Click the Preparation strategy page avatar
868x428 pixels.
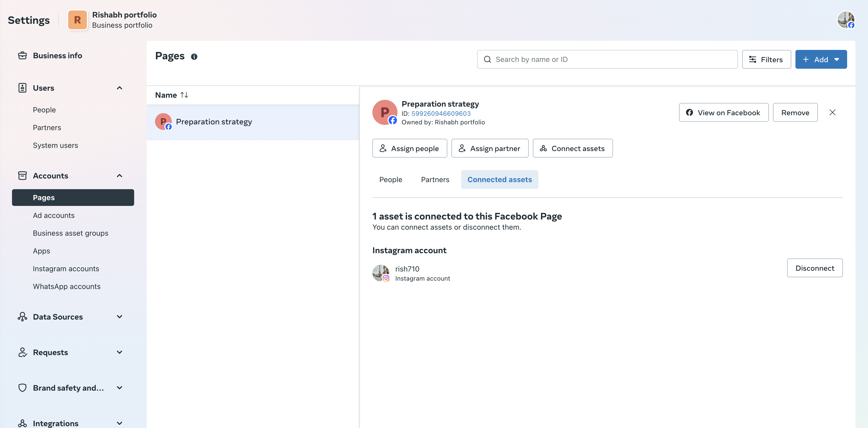coord(384,112)
